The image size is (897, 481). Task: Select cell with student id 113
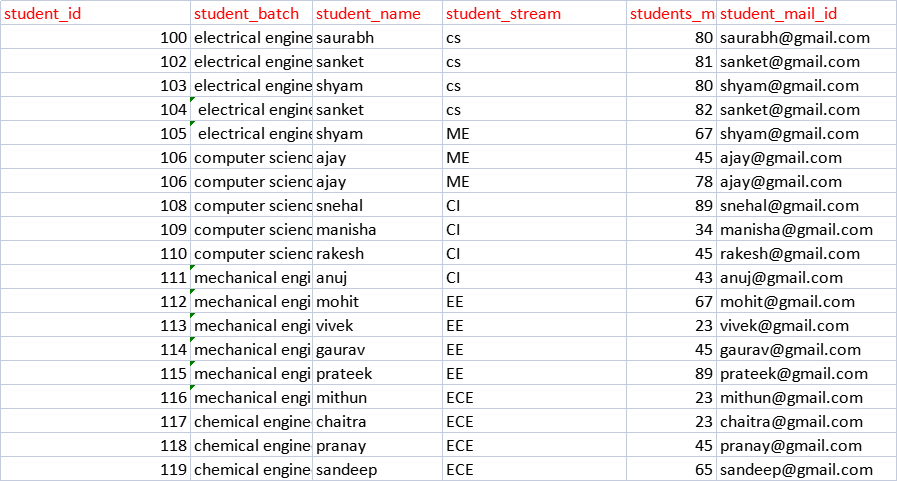tap(95, 325)
